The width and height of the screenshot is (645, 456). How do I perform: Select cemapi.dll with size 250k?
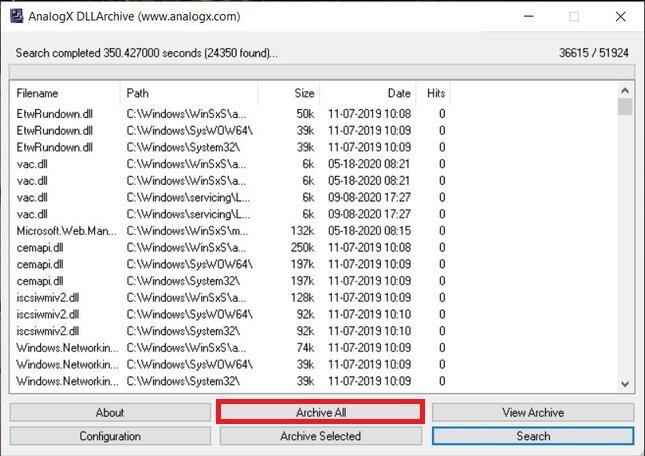[231, 248]
